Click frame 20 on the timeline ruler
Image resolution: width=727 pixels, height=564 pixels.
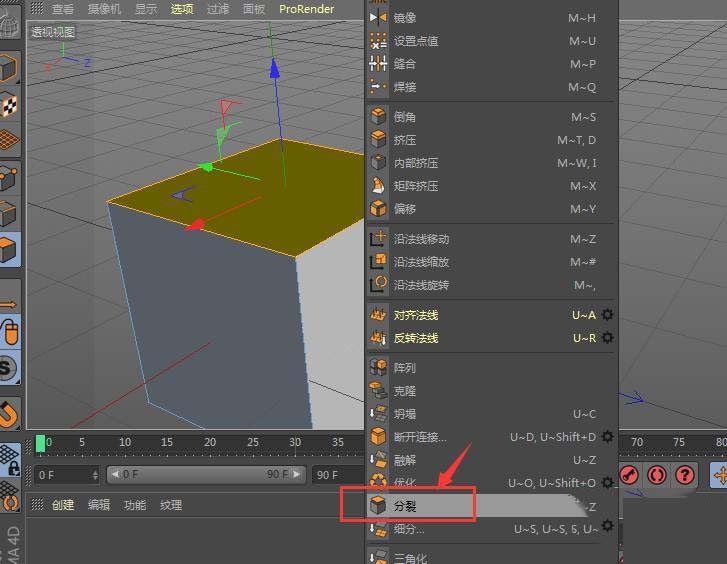[210, 442]
